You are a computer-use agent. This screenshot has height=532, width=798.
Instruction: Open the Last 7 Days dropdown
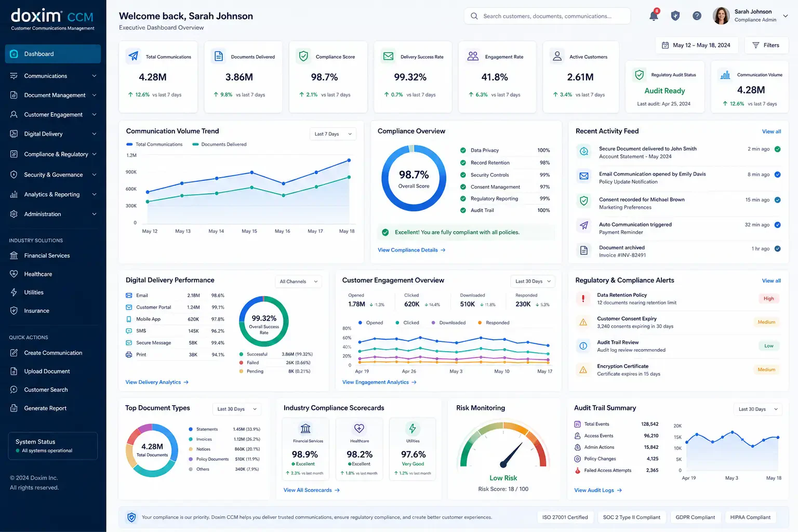pyautogui.click(x=333, y=134)
